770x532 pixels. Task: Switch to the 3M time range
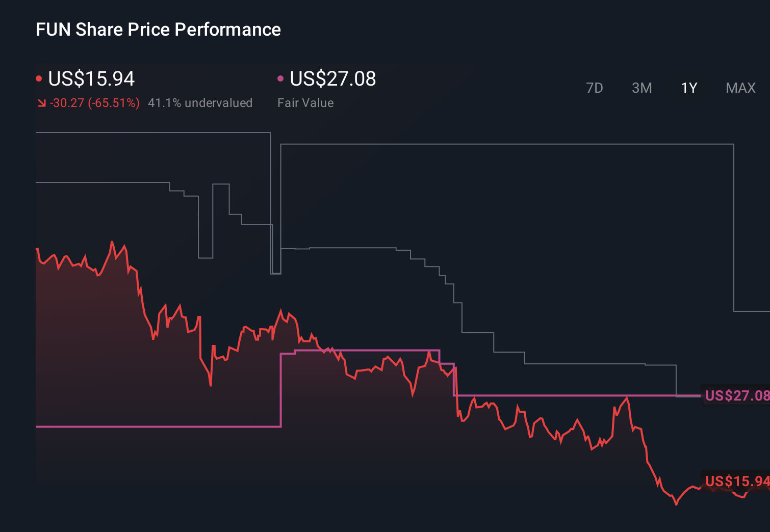(641, 88)
